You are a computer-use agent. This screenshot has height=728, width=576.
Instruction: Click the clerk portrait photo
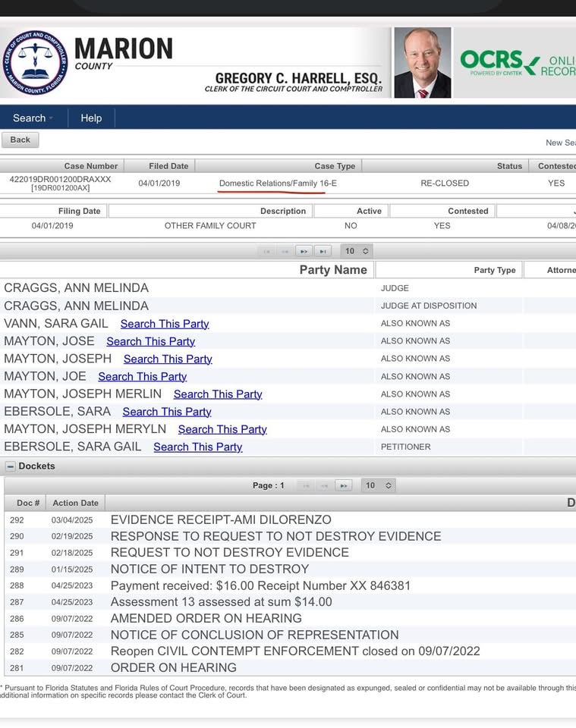422,63
